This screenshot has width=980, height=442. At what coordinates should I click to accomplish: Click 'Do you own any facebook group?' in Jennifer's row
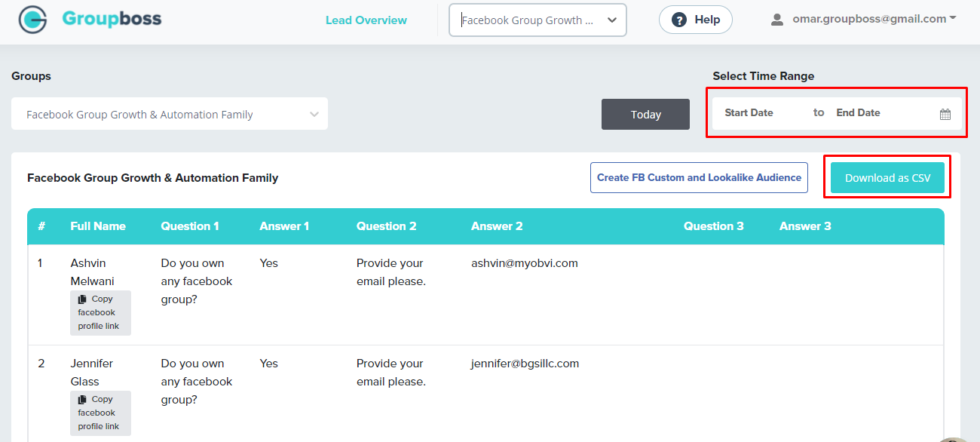pos(197,382)
